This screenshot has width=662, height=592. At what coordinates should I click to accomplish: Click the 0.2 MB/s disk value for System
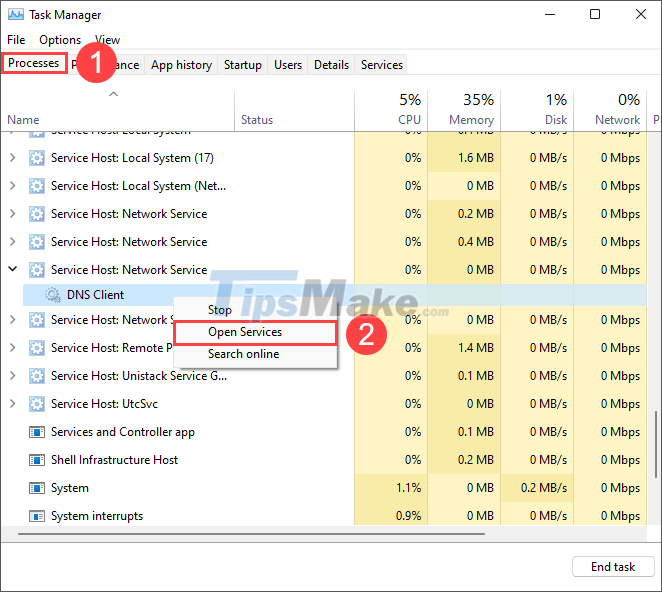pyautogui.click(x=544, y=488)
